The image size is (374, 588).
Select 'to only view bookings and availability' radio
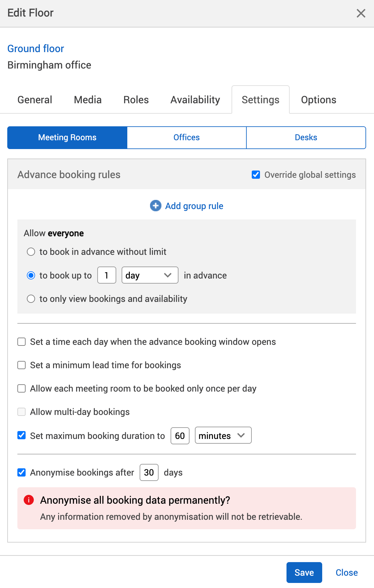pyautogui.click(x=31, y=299)
